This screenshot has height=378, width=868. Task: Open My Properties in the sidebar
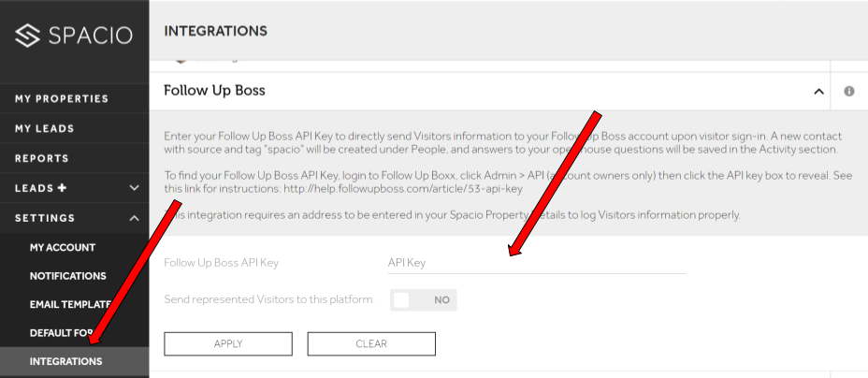click(74, 98)
